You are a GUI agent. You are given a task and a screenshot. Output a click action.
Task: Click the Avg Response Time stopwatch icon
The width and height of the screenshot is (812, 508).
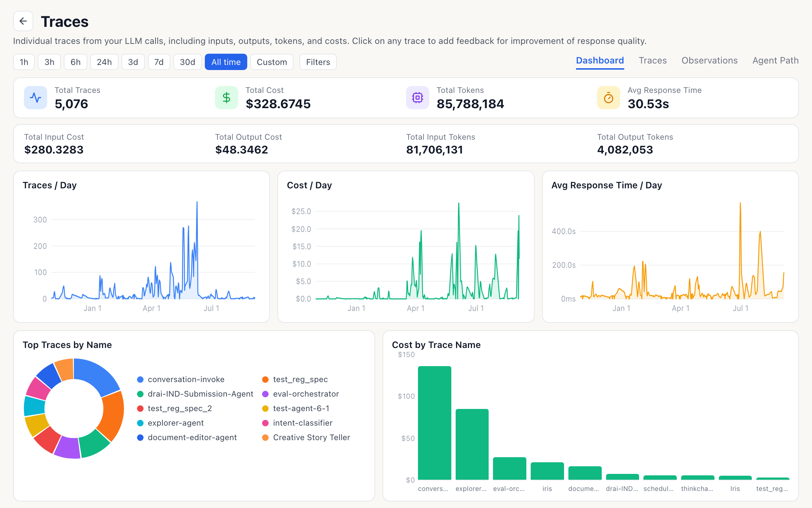click(609, 98)
